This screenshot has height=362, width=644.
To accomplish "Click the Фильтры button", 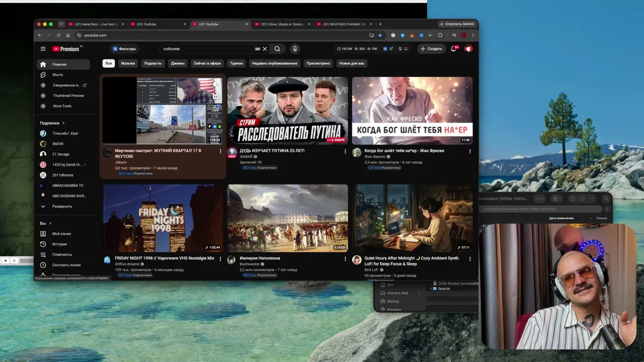I will pyautogui.click(x=125, y=49).
